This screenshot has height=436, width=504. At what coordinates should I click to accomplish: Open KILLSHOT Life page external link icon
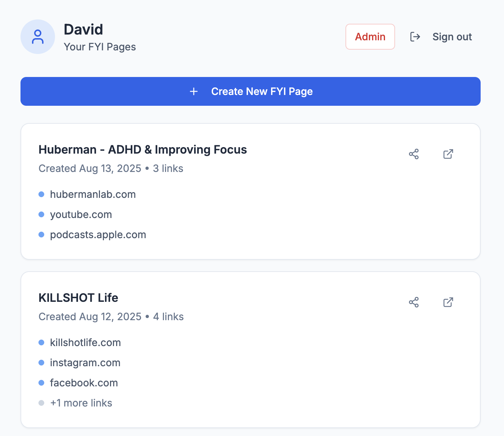[x=448, y=302]
